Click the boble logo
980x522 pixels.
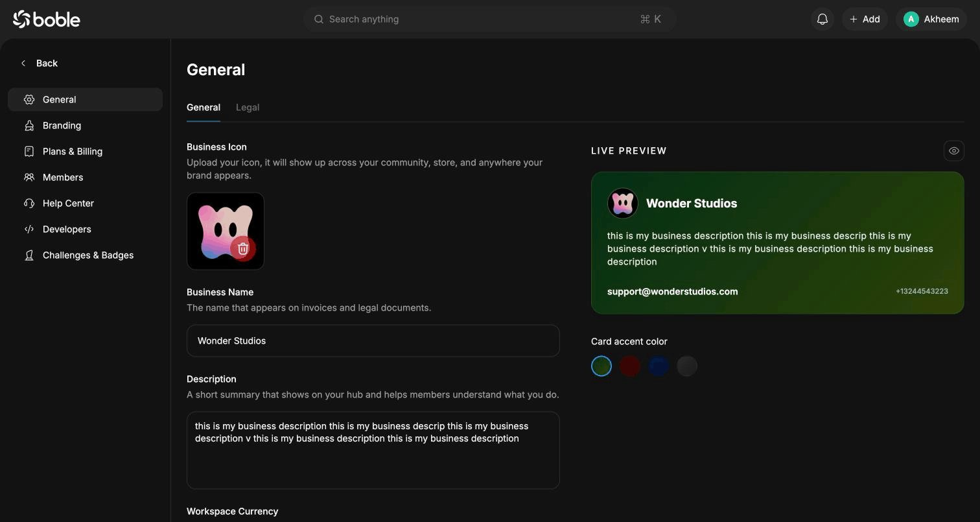[x=47, y=19]
